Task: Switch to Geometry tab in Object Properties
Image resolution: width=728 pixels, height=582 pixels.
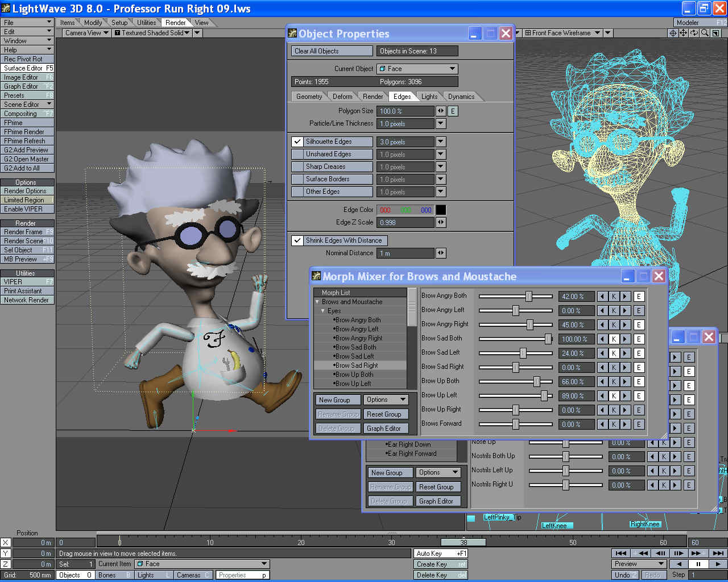Action: tap(309, 97)
